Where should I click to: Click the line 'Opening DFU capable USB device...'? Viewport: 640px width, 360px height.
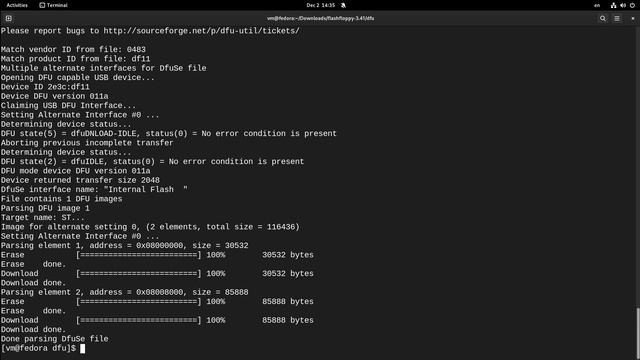(78, 78)
